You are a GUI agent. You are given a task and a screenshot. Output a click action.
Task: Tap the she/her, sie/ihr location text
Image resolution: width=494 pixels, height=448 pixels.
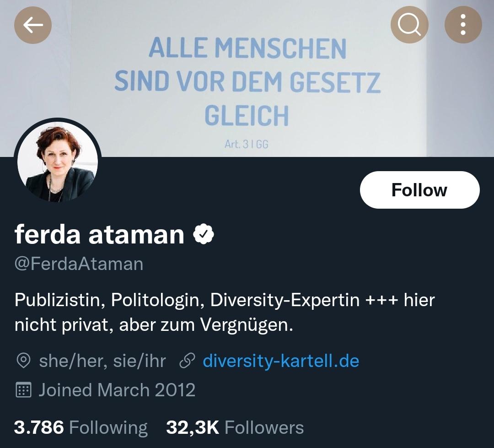click(102, 361)
